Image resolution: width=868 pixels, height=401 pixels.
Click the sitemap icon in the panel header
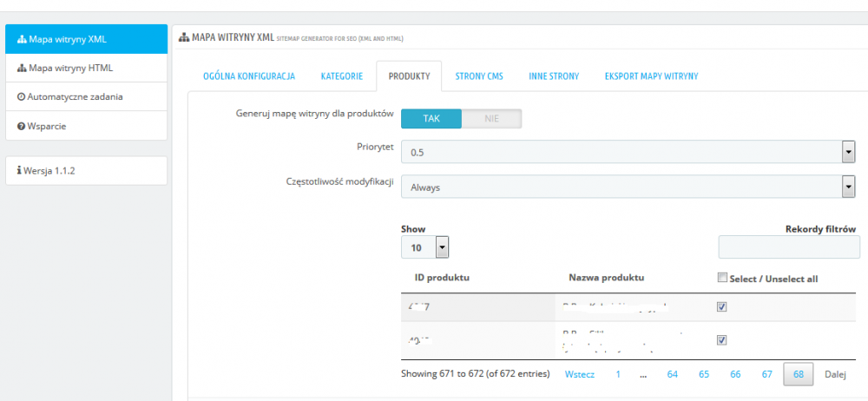pos(184,37)
